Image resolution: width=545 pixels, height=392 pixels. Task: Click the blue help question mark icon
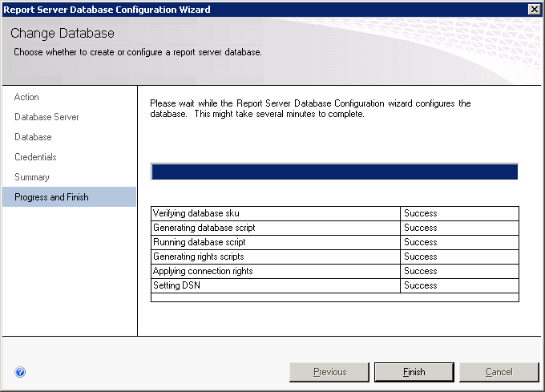click(x=20, y=372)
